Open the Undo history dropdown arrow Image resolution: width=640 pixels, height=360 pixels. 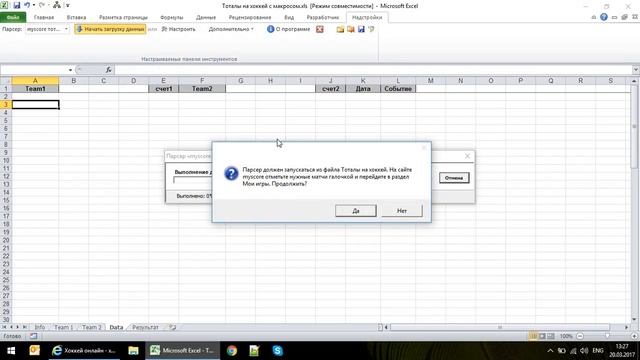pyautogui.click(x=33, y=5)
